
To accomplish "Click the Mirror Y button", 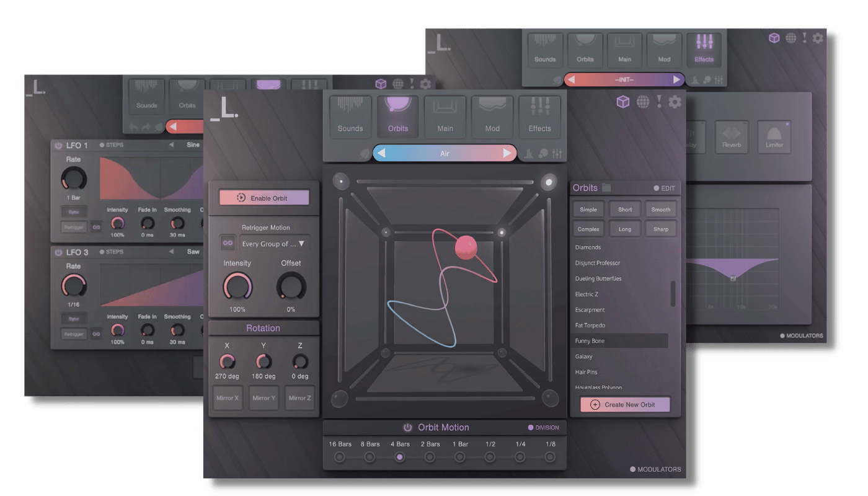I will [263, 398].
